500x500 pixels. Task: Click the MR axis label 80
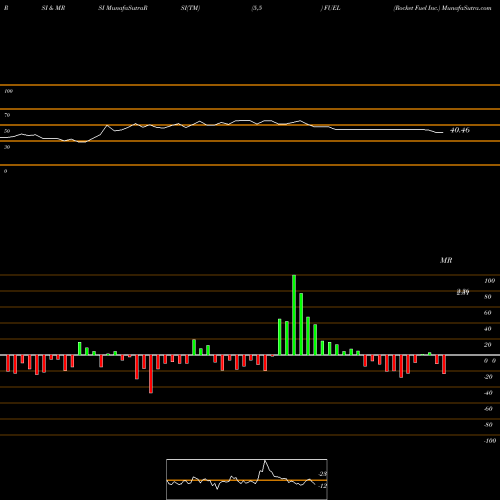pos(488,297)
